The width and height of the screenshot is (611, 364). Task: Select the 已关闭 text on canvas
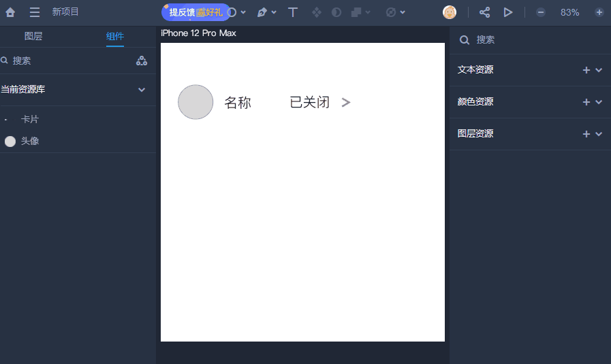coord(310,102)
